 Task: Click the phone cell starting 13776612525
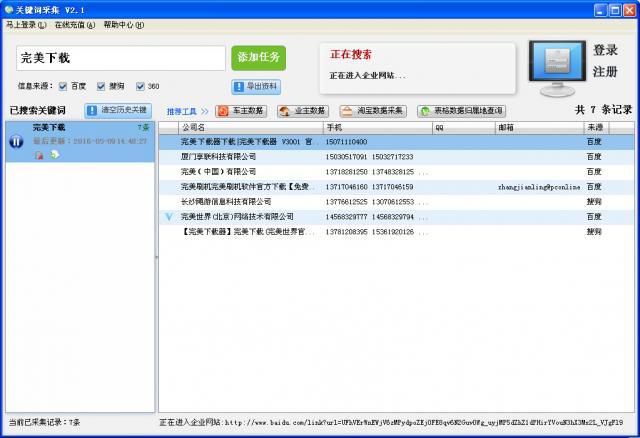click(x=377, y=202)
